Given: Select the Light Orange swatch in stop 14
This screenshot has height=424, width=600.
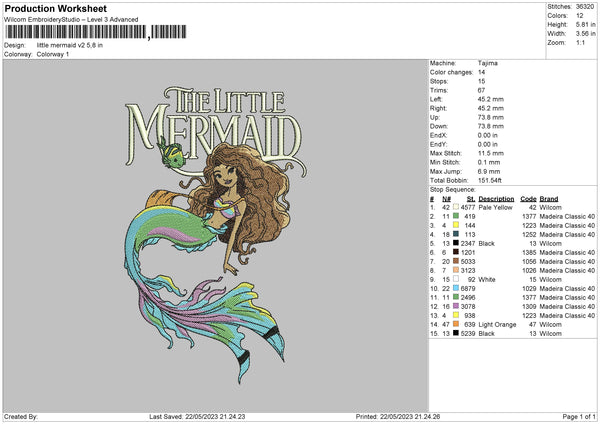Looking at the screenshot, I should click(x=456, y=324).
